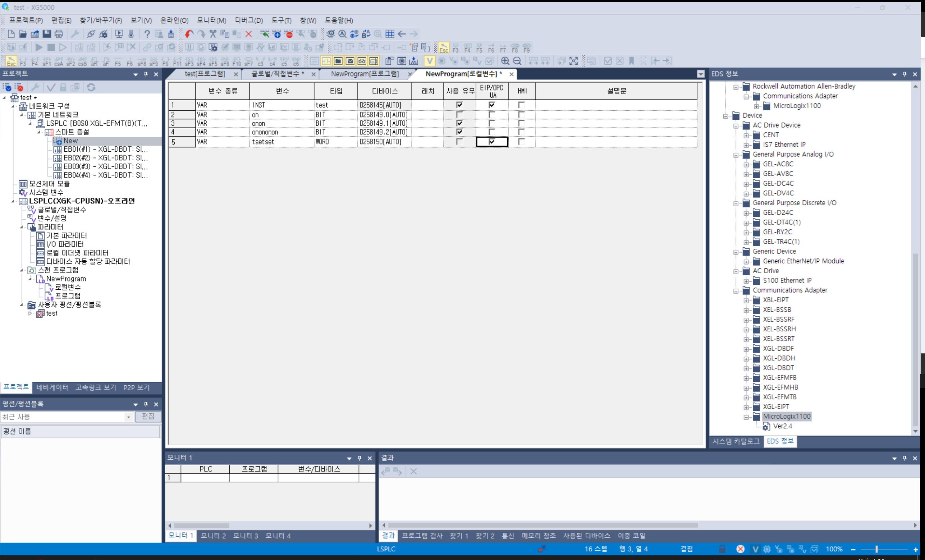Expand the XGL-DBDT device in EDS tree

click(x=746, y=368)
